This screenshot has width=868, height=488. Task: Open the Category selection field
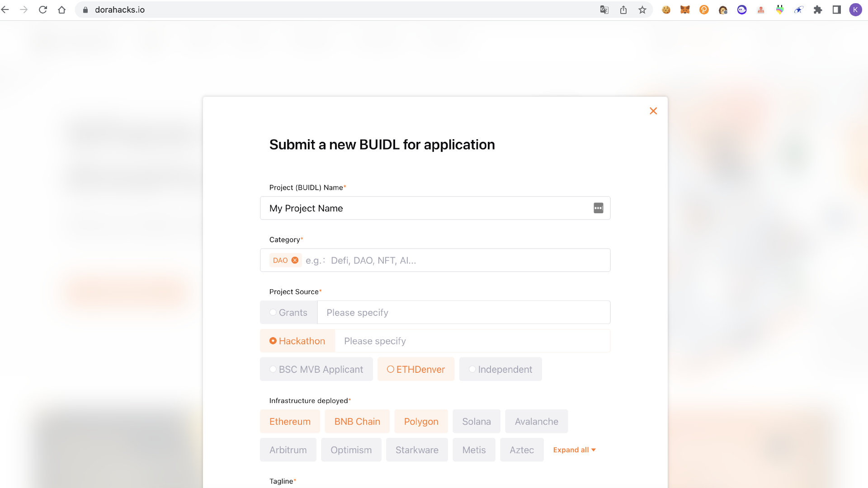pyautogui.click(x=466, y=260)
